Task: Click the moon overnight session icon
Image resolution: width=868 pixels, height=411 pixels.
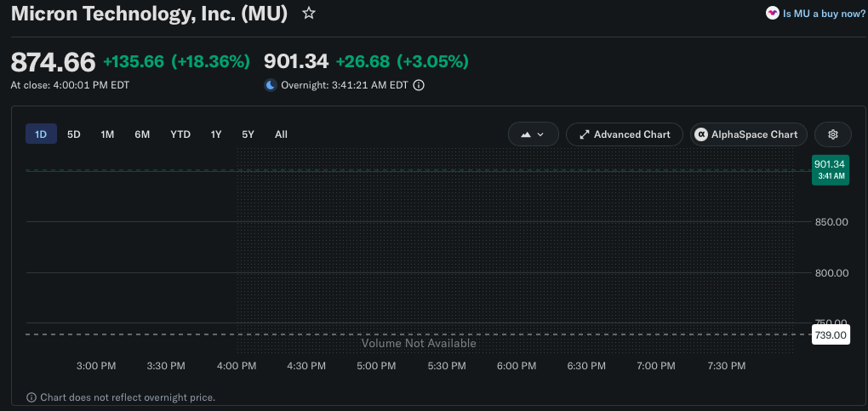Action: point(270,85)
